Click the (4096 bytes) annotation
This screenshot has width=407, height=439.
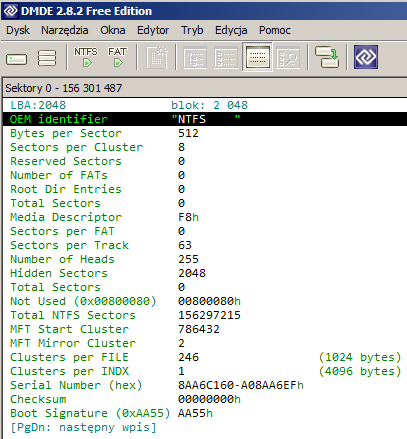(x=360, y=371)
